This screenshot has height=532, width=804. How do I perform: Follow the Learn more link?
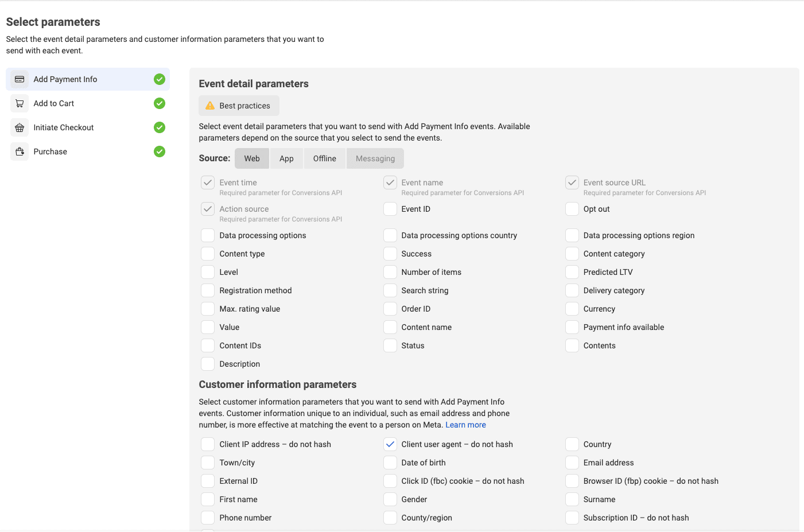[x=465, y=425]
